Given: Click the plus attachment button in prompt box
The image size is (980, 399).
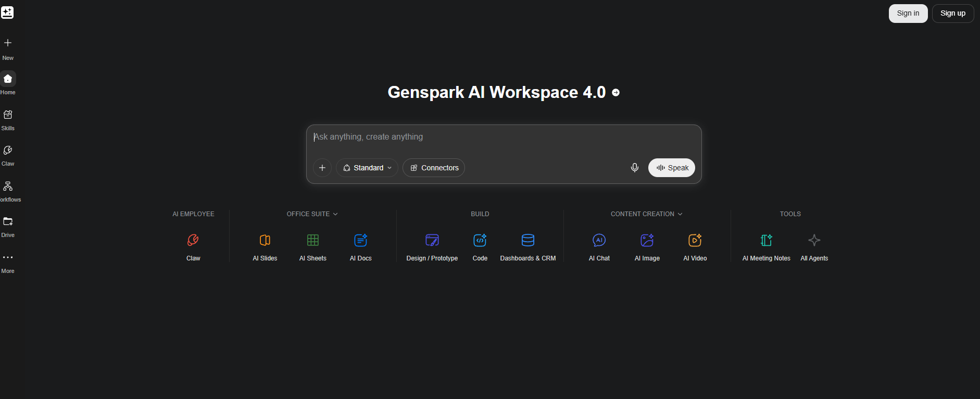Looking at the screenshot, I should (322, 168).
